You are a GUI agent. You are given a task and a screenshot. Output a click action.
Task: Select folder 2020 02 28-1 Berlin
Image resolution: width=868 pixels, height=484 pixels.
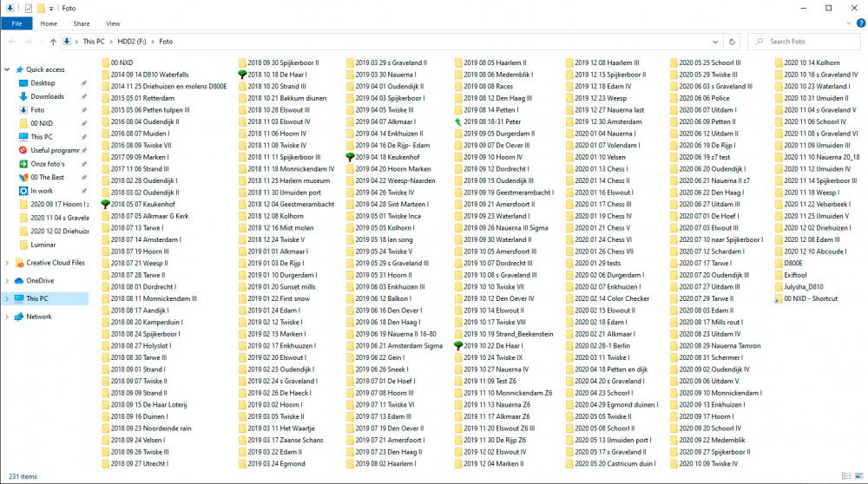(x=602, y=346)
